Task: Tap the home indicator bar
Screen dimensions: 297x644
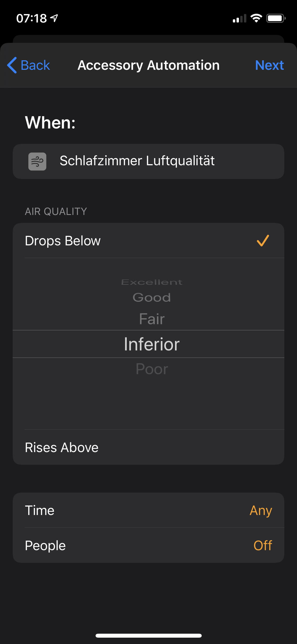Action: (148, 636)
